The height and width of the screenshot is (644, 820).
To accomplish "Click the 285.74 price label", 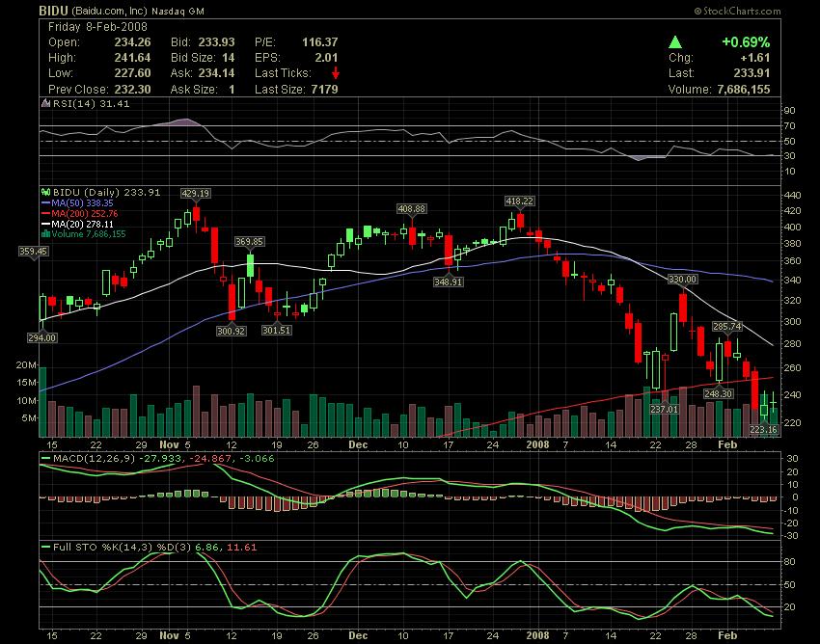I will pyautogui.click(x=727, y=327).
